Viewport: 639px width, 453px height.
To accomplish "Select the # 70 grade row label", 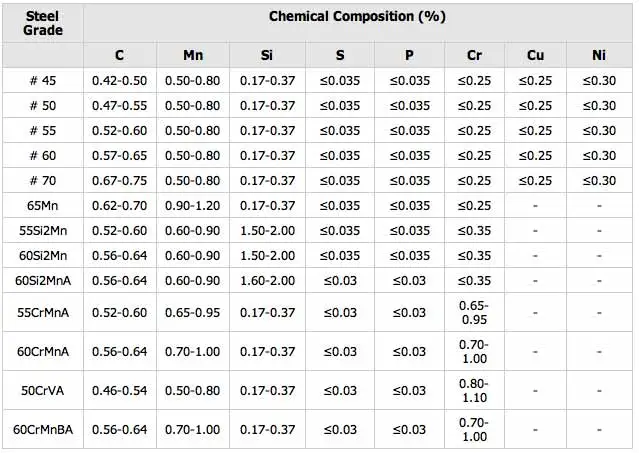I will (42, 181).
